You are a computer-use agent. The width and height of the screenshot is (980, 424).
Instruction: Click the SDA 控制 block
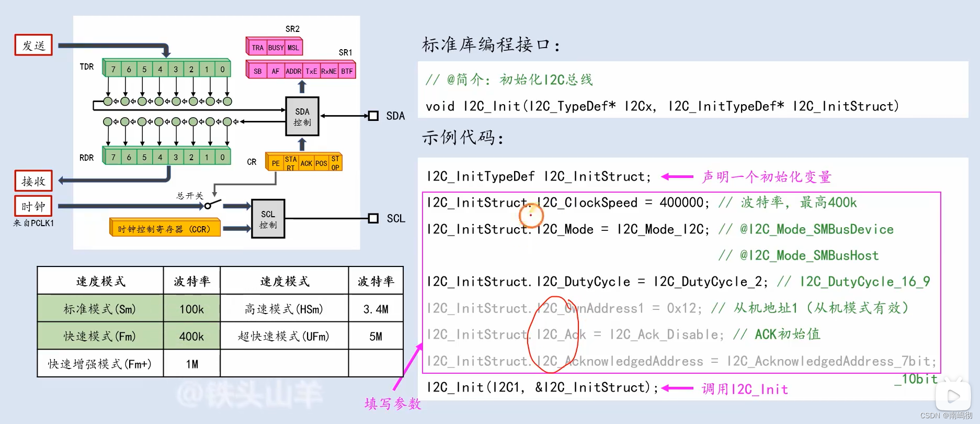[302, 116]
